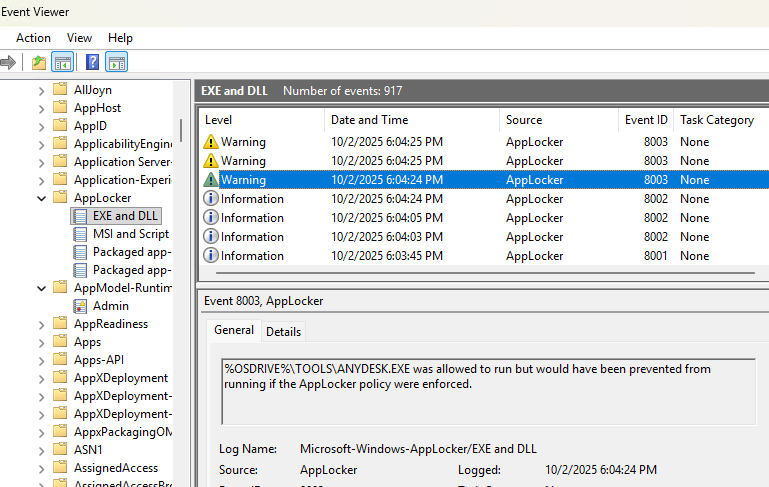Click the Forward arrow toolbar icon

click(8, 62)
